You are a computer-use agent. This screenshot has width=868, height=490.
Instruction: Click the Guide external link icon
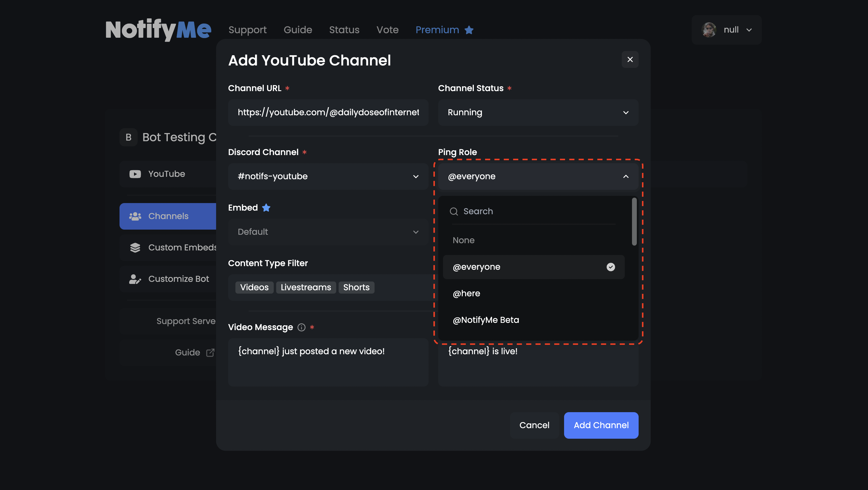click(210, 352)
